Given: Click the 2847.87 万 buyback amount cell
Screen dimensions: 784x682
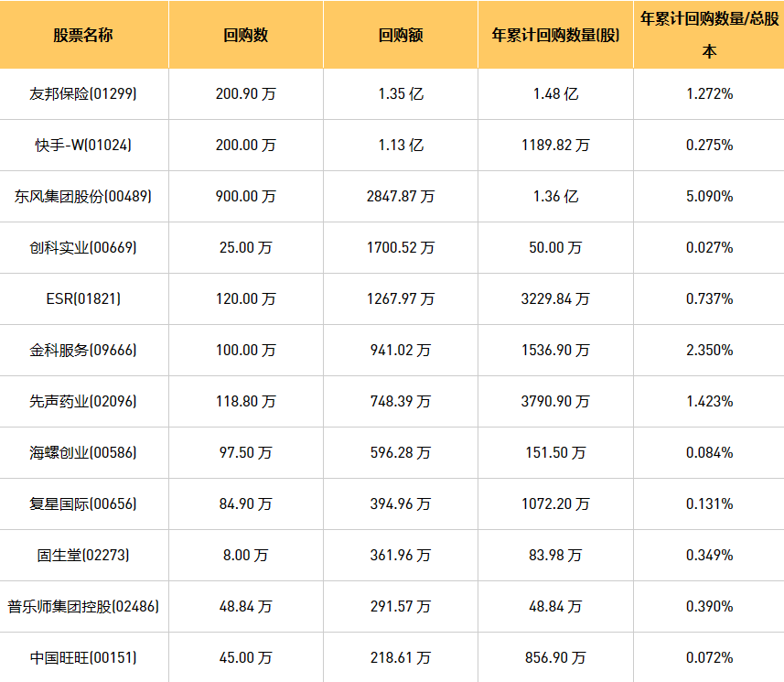Looking at the screenshot, I should click(401, 197).
